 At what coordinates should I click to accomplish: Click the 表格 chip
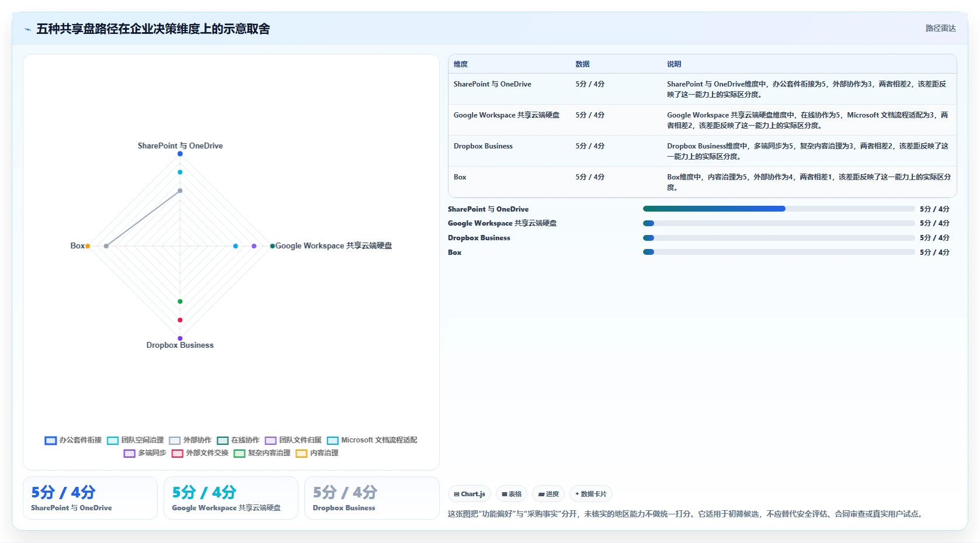[x=512, y=494]
